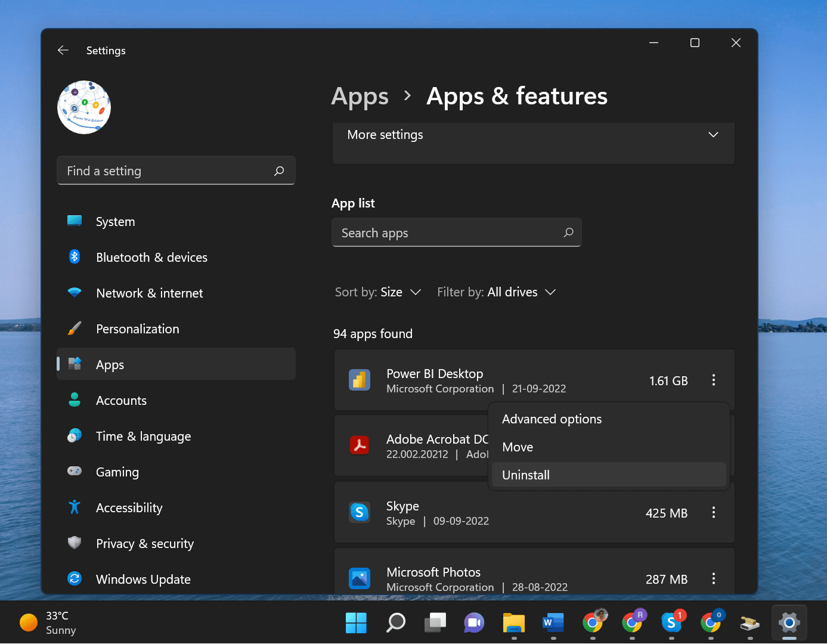Open Accounts settings
Viewport: 827px width, 644px height.
pyautogui.click(x=176, y=401)
